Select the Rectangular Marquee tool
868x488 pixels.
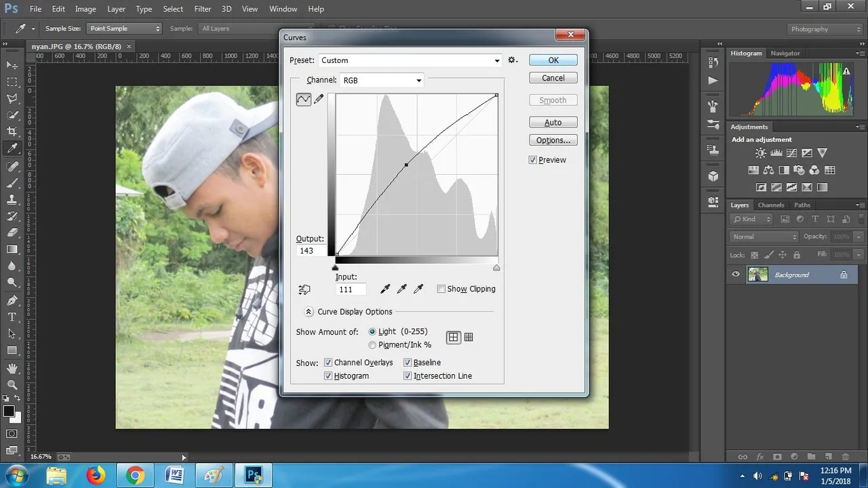pos(12,81)
